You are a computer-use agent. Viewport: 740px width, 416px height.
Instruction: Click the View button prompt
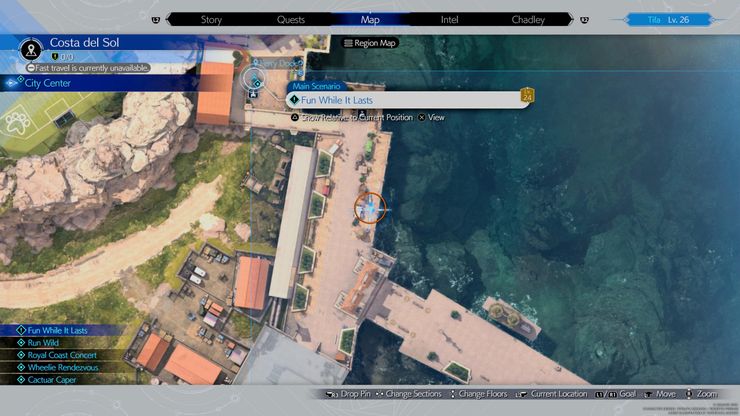coord(431,118)
